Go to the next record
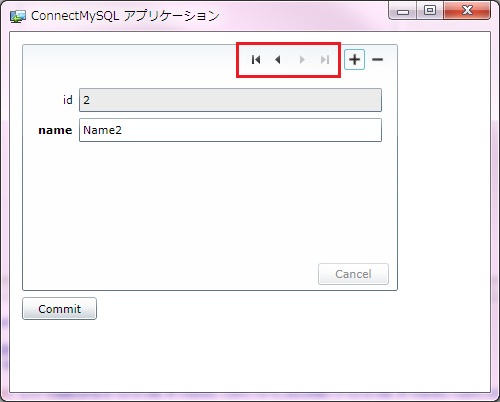 pos(302,60)
